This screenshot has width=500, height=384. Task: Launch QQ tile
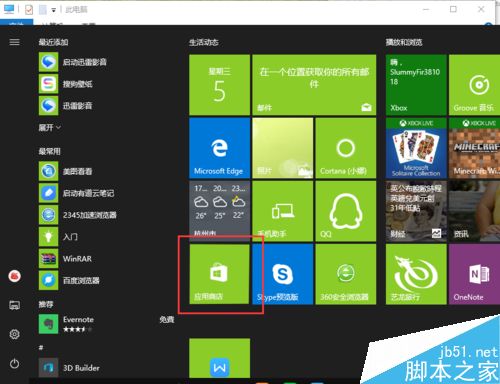point(346,211)
